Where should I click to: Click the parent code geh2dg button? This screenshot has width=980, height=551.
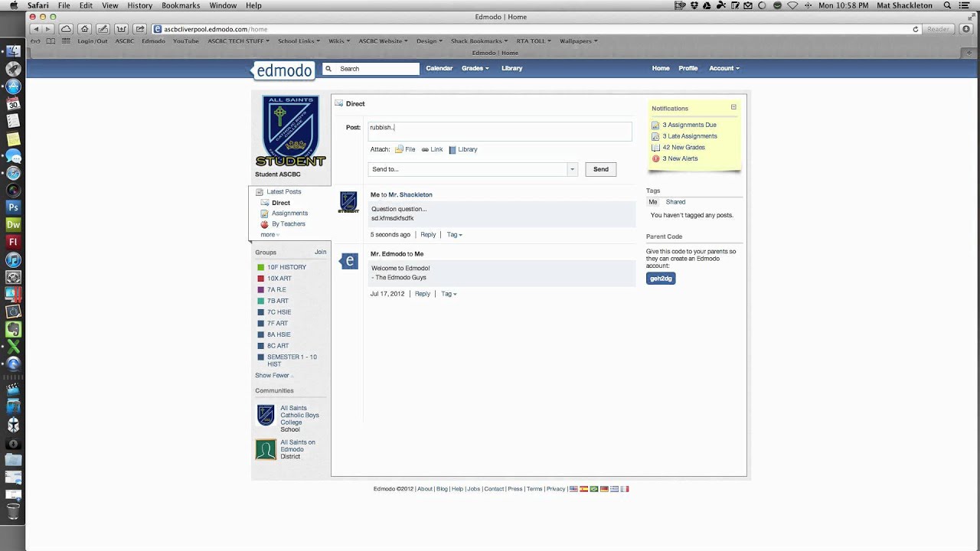[x=661, y=279]
